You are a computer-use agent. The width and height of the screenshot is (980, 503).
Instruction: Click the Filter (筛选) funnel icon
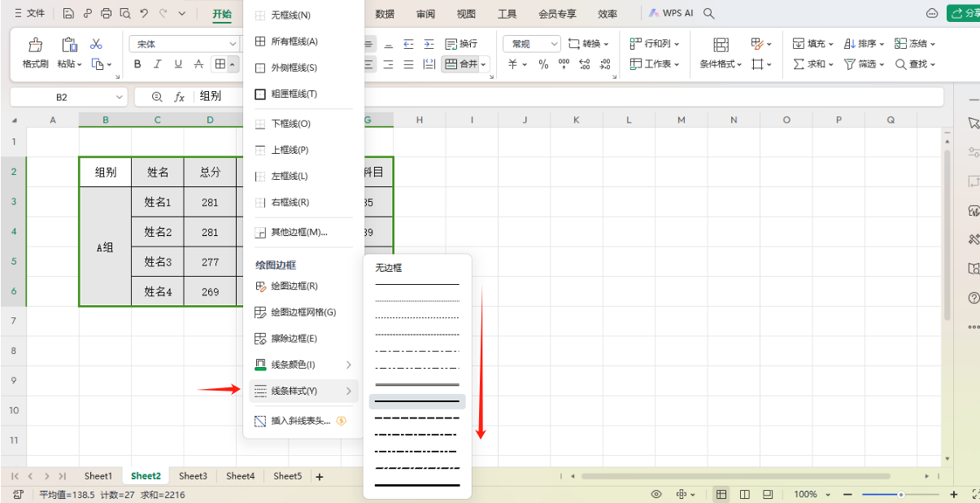(x=850, y=64)
